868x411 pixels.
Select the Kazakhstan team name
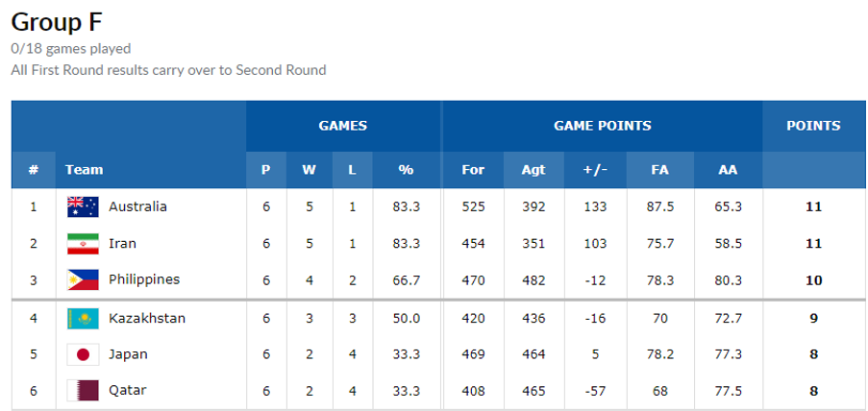point(147,319)
